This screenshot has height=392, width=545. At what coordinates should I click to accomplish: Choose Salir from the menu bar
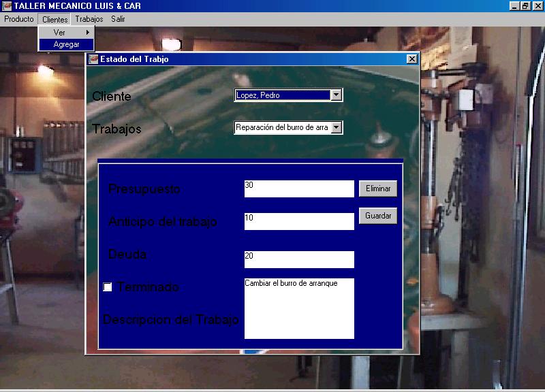tap(118, 19)
